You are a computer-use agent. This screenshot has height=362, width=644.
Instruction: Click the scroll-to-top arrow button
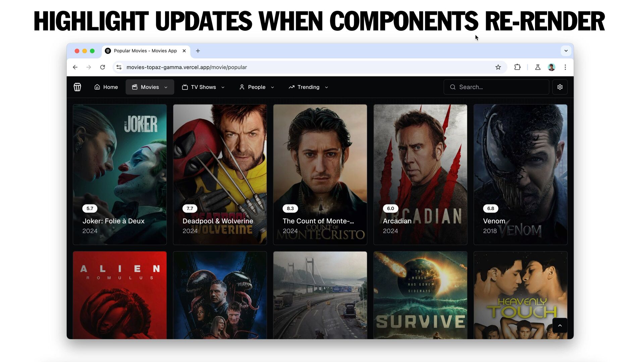560,325
